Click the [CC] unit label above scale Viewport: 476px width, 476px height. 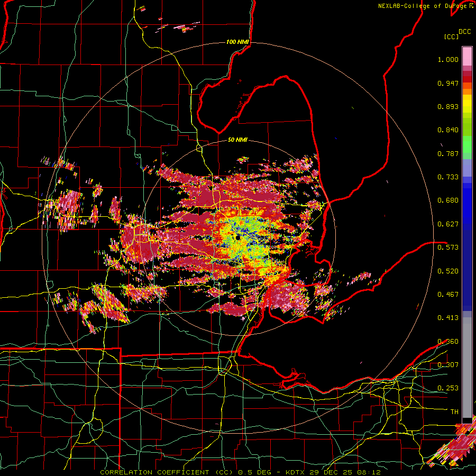point(451,36)
